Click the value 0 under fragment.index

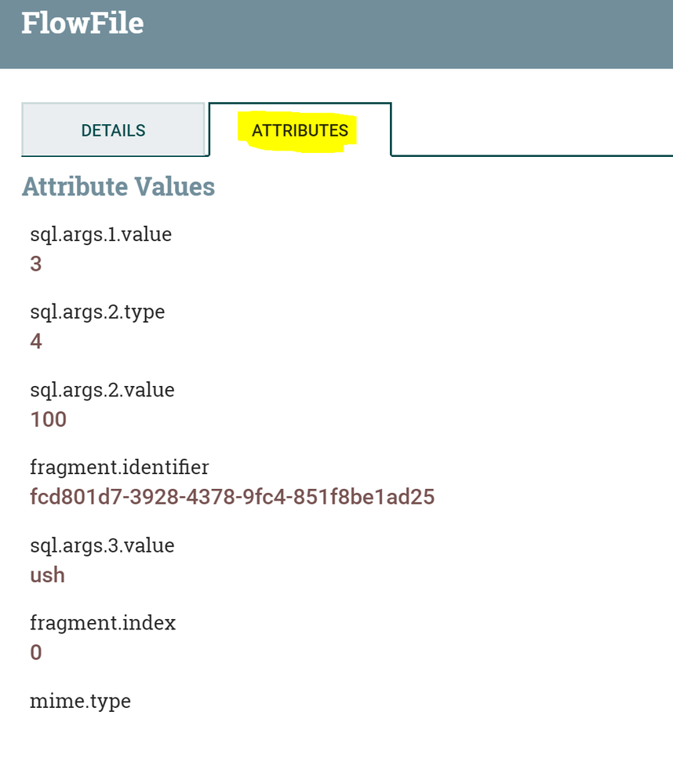coord(35,651)
